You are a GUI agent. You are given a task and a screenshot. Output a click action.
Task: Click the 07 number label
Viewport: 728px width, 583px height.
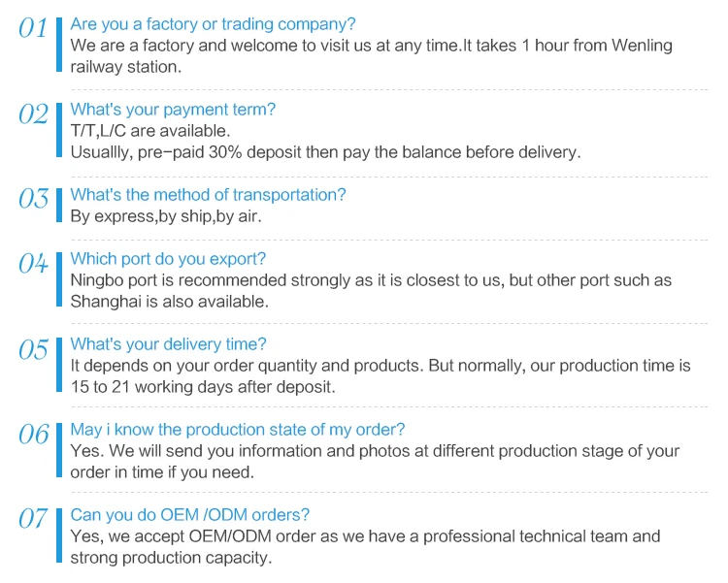(33, 520)
